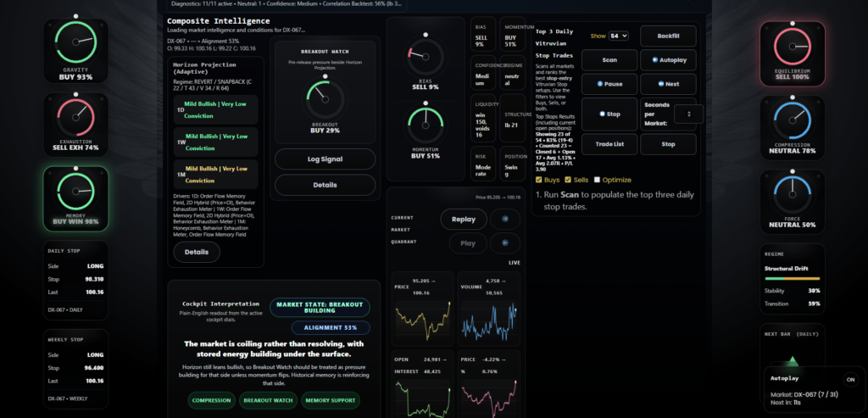
Task: Click the Structural Drift regime bar
Action: 791,277
